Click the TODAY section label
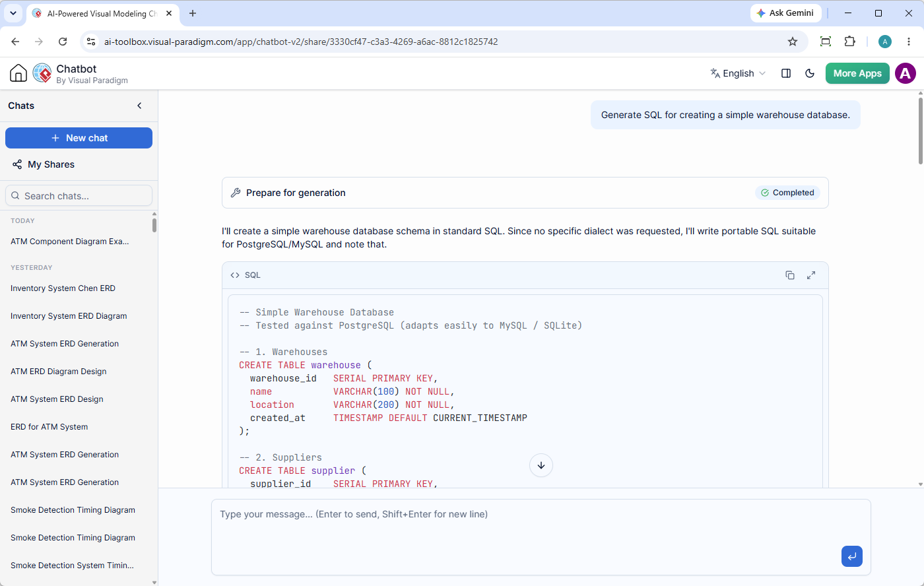The image size is (924, 586). pyautogui.click(x=22, y=221)
